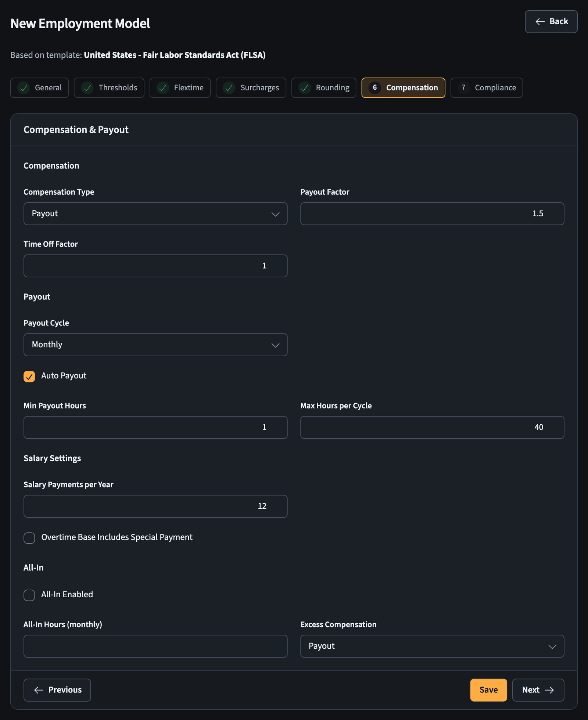This screenshot has width=588, height=720.
Task: Click the Max Hours per Cycle input
Action: pyautogui.click(x=432, y=428)
